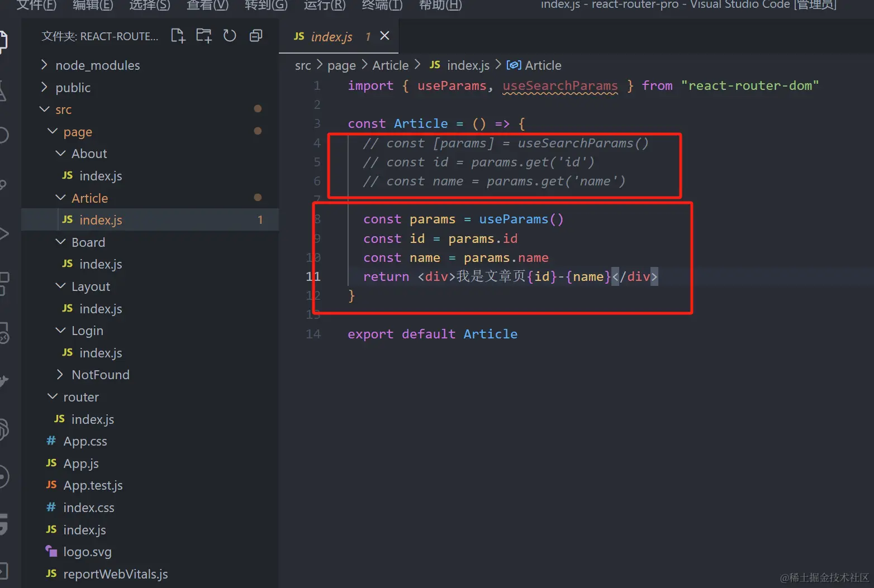This screenshot has height=588, width=874.
Task: Click the JS icon beside App.js
Action: [x=51, y=463]
